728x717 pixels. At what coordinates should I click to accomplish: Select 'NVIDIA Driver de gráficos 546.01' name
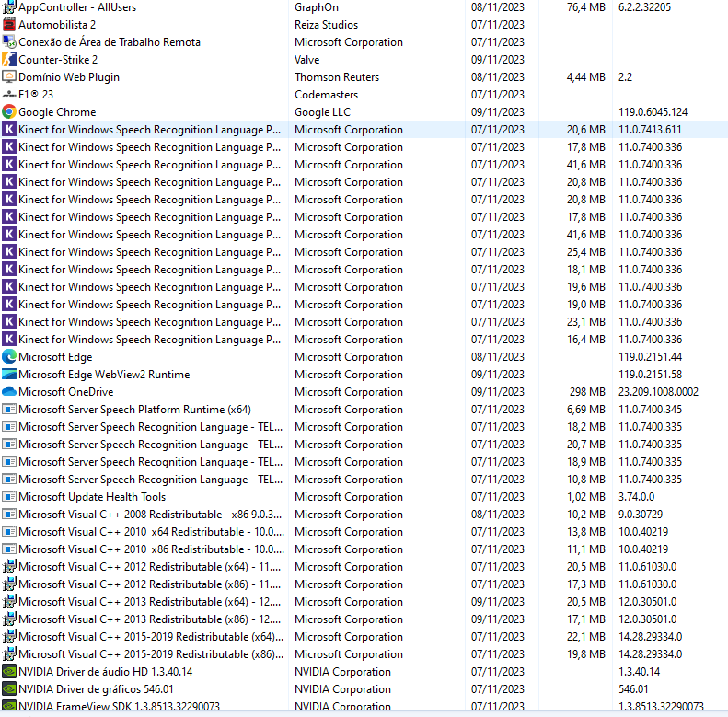click(96, 689)
